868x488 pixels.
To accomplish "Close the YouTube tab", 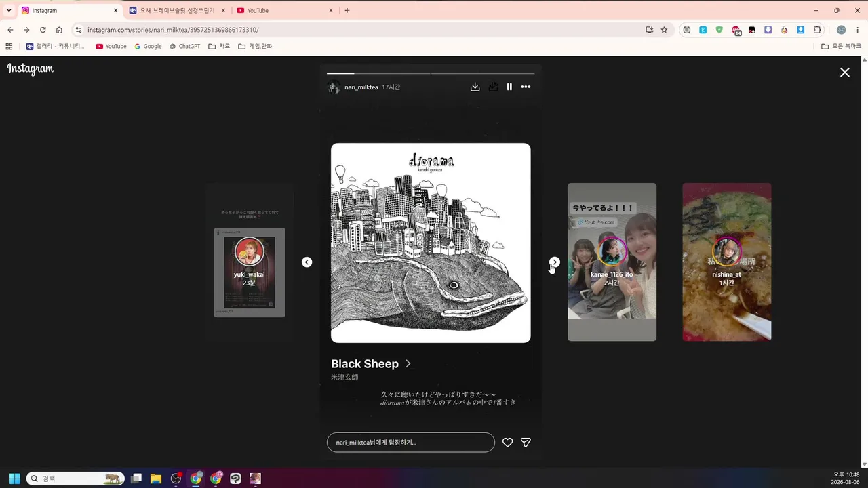I will 331,11.
